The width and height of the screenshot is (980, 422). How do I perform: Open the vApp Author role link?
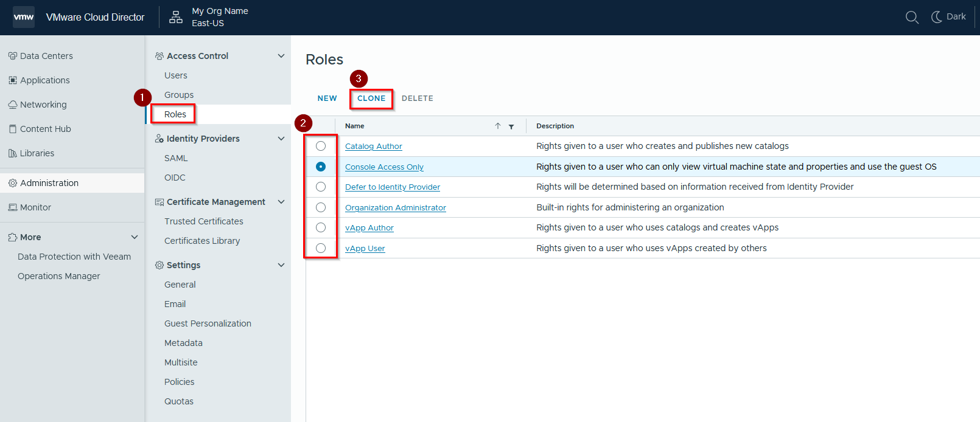pos(369,228)
